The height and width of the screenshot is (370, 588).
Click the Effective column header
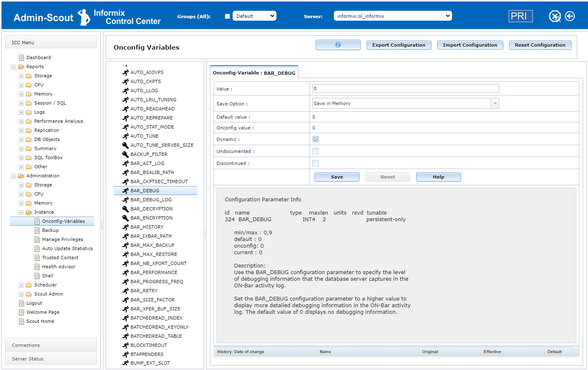click(x=512, y=352)
